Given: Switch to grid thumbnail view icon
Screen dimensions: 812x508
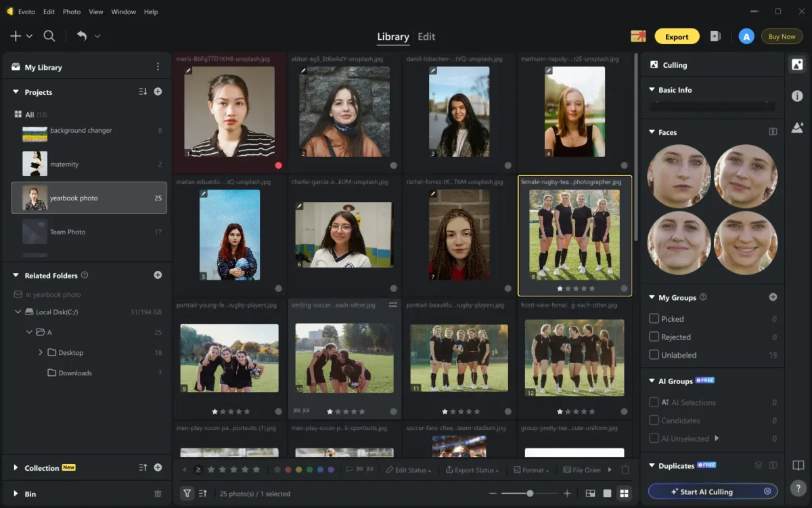Looking at the screenshot, I should tap(624, 494).
